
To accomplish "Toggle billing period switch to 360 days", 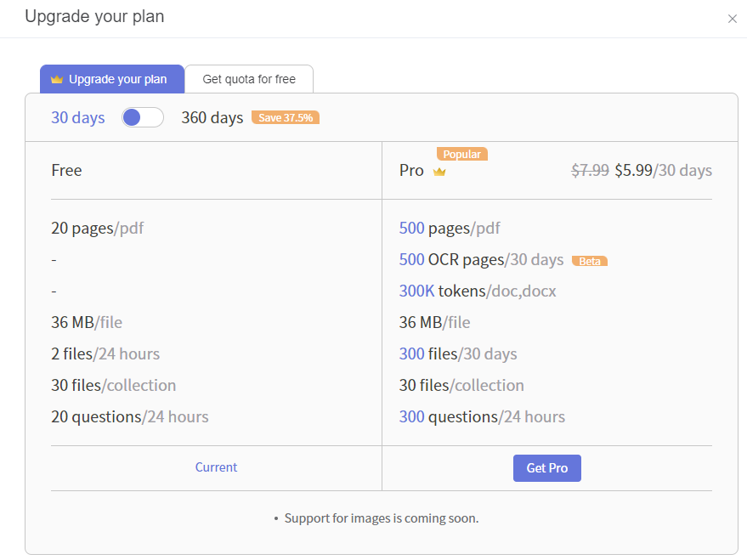I will pyautogui.click(x=143, y=117).
